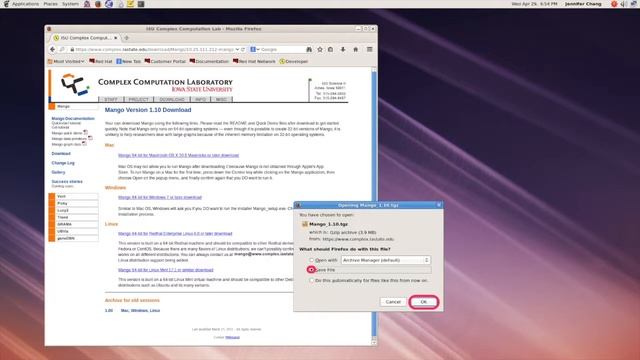
Task: Click the Mango for Macintosh download link
Action: (178, 155)
